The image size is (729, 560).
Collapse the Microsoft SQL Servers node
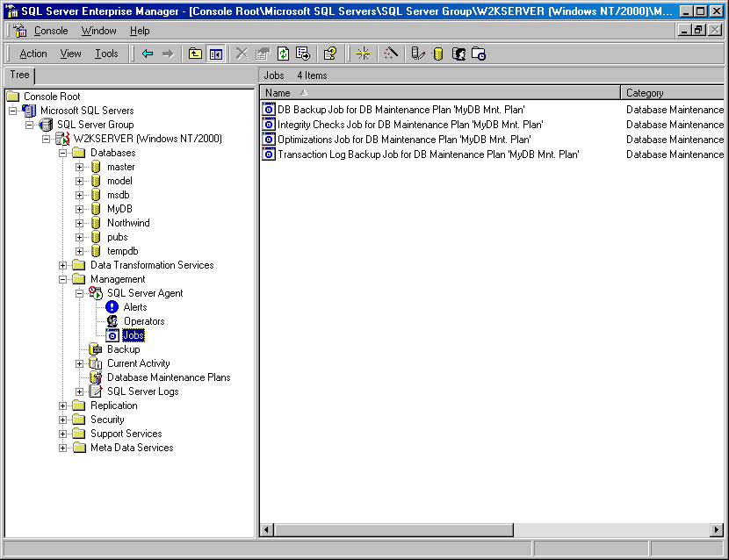(12, 111)
